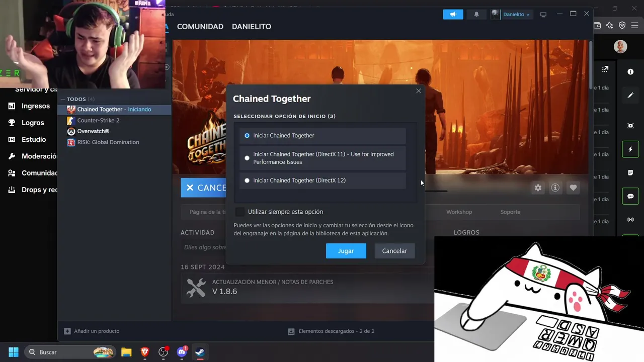
Task: Open Estudio in the dashboard sidebar
Action: coord(33,139)
